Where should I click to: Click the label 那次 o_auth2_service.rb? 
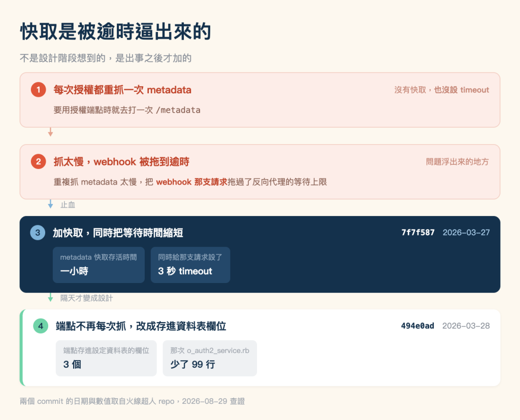pyautogui.click(x=210, y=351)
